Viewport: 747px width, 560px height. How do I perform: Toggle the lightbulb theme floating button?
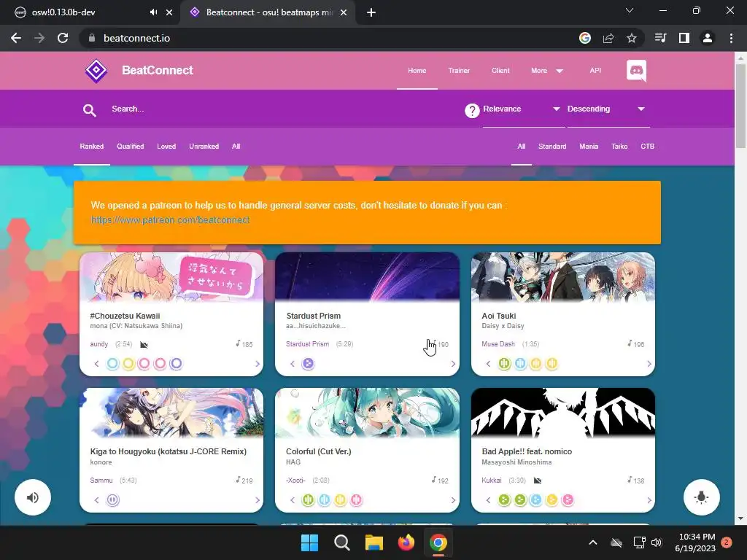pyautogui.click(x=701, y=497)
